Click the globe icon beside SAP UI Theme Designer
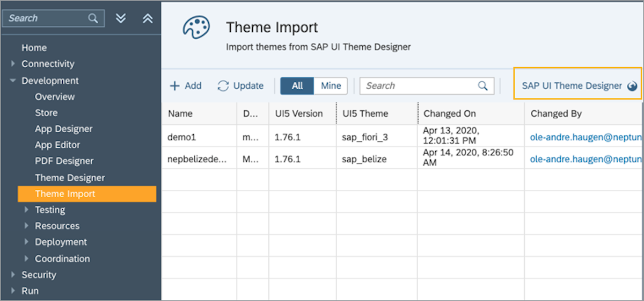Viewport: 644px width, 301px height. point(632,86)
